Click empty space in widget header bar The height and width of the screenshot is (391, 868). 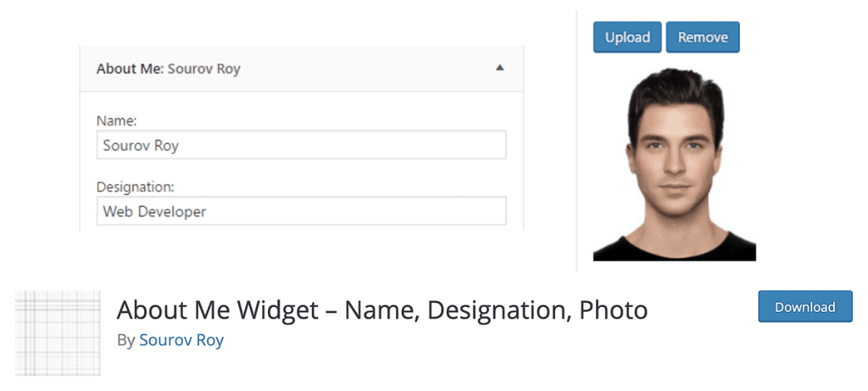pyautogui.click(x=365, y=69)
